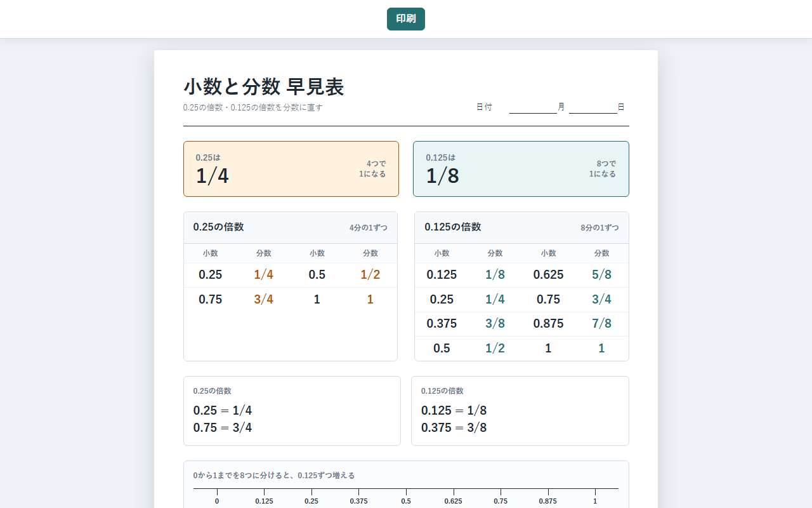This screenshot has width=812, height=508.
Task: Click the 0.25は caption in the orange card
Action: [208, 157]
